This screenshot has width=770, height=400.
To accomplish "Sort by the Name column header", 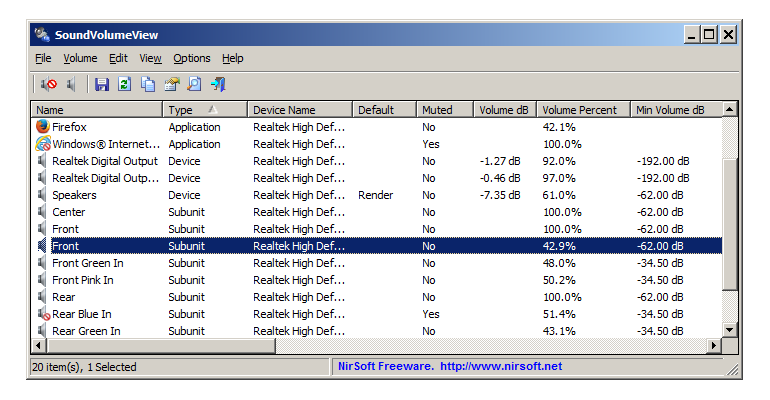I will [x=97, y=110].
